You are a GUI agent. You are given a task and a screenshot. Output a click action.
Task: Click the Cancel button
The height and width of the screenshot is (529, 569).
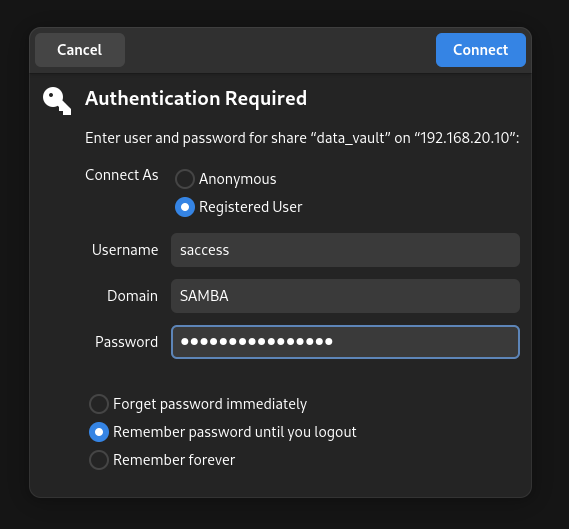point(80,50)
